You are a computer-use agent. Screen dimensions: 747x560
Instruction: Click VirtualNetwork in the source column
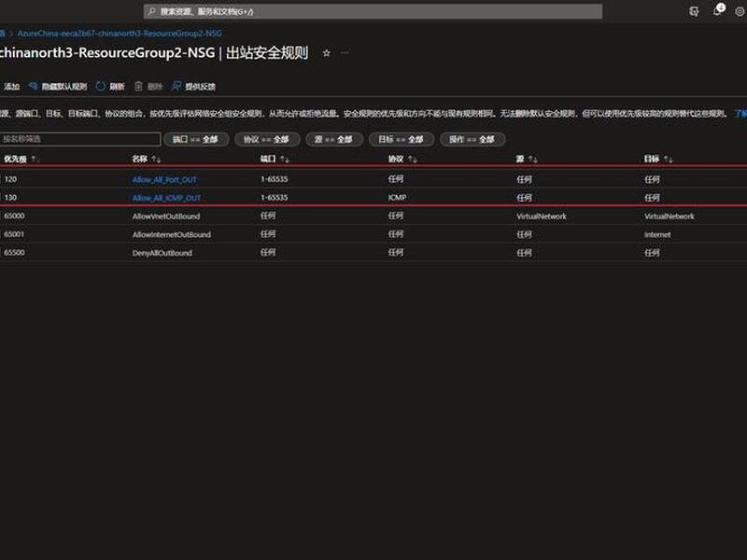pyautogui.click(x=542, y=217)
